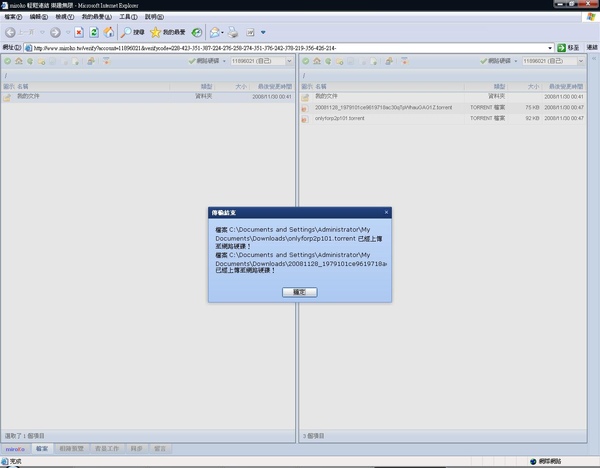Viewport: 600px width, 468px height.
Task: Select onlyforp2p101.torrent file row
Action: coord(443,119)
